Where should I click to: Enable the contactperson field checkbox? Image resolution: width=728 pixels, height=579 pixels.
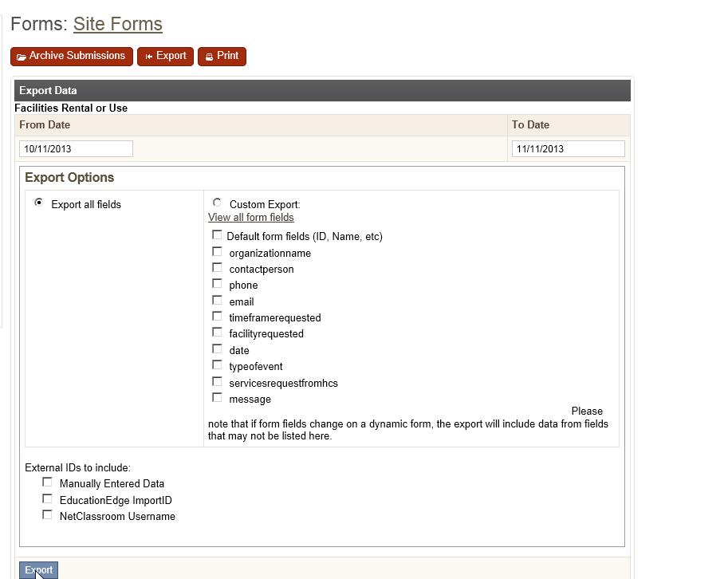click(217, 267)
